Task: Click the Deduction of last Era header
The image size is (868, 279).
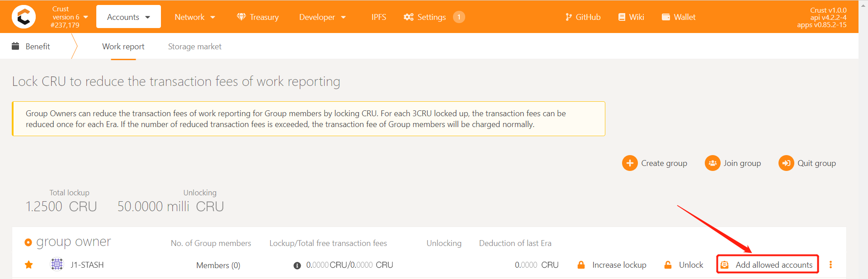Action: (x=515, y=243)
